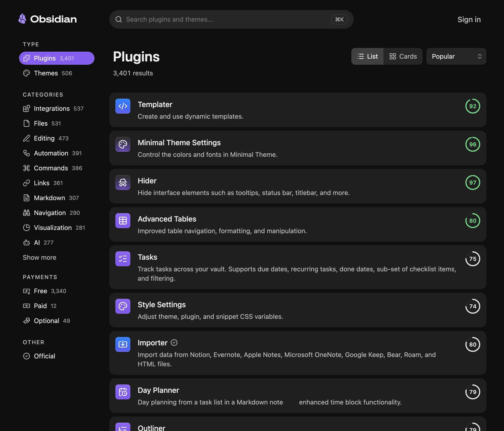
Task: Click the Tasks checklist icon
Action: [123, 259]
